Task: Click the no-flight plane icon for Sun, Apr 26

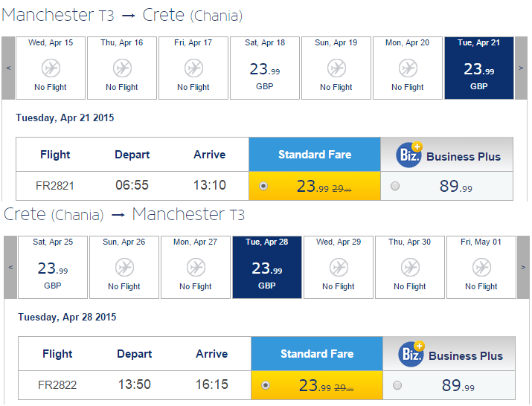Action: pos(124,267)
